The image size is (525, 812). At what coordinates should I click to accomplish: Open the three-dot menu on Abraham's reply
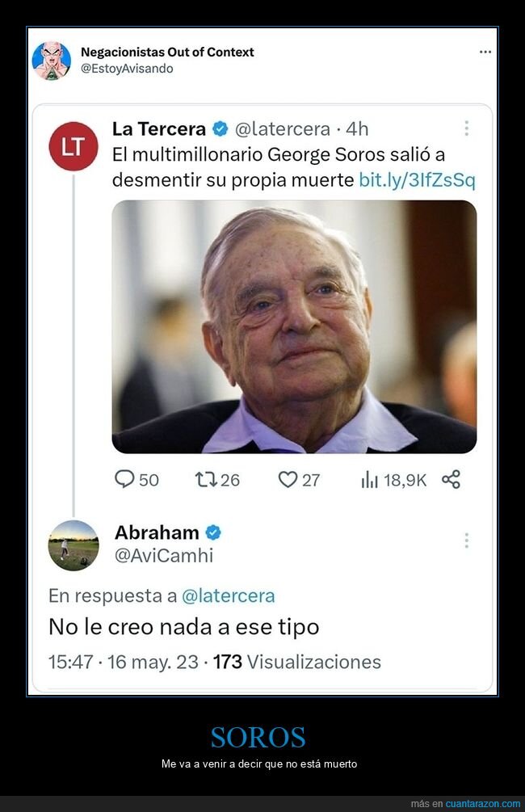(x=466, y=540)
